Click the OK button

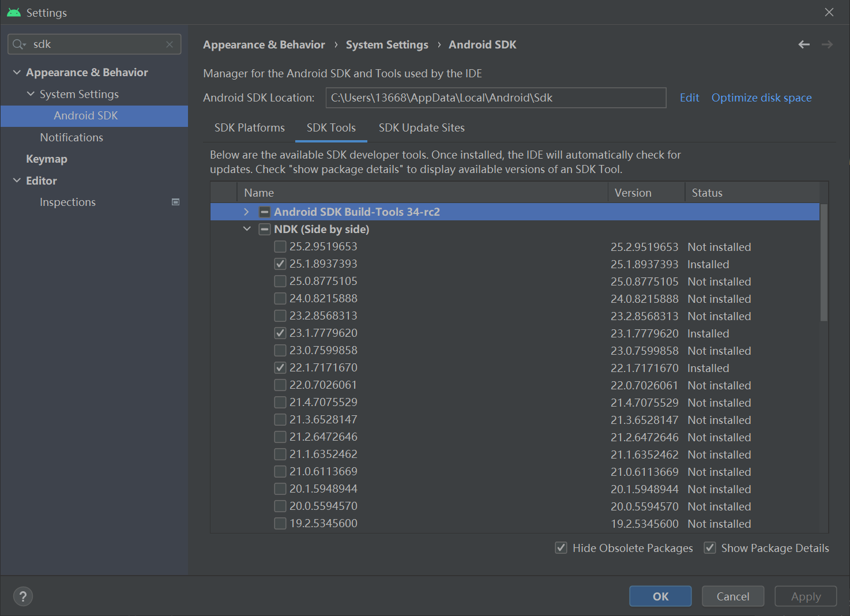(x=660, y=596)
